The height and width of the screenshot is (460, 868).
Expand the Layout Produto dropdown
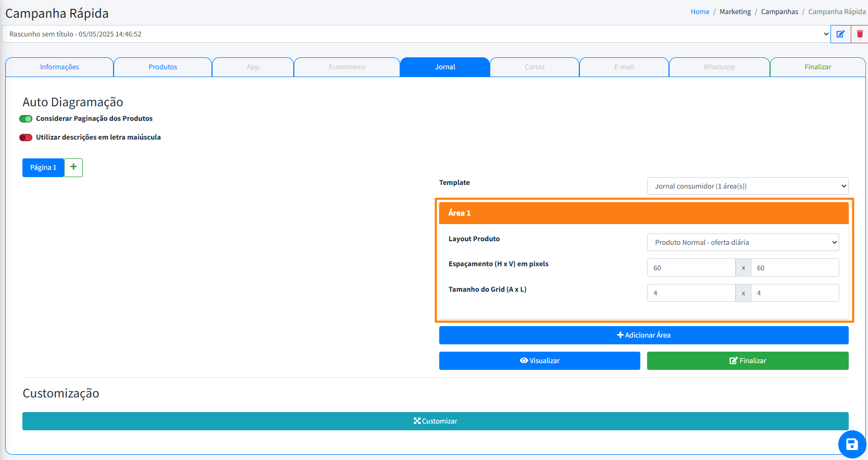pos(742,242)
